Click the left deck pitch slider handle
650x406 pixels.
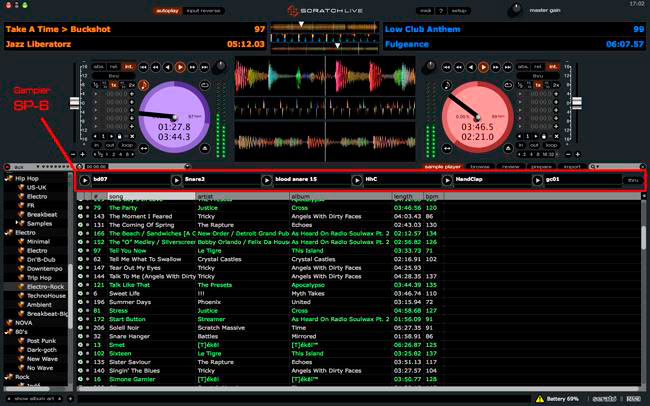[75, 102]
